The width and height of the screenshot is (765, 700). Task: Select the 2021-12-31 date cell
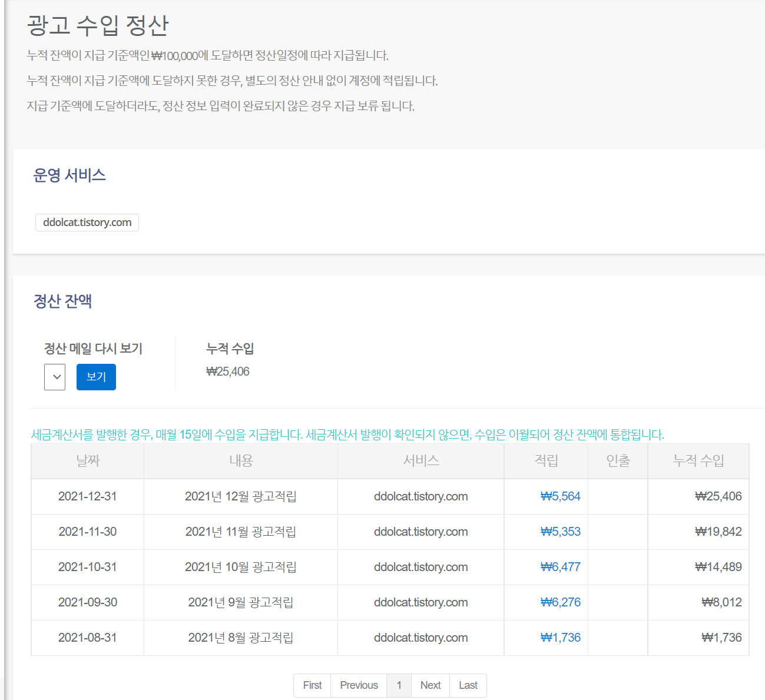tap(88, 496)
